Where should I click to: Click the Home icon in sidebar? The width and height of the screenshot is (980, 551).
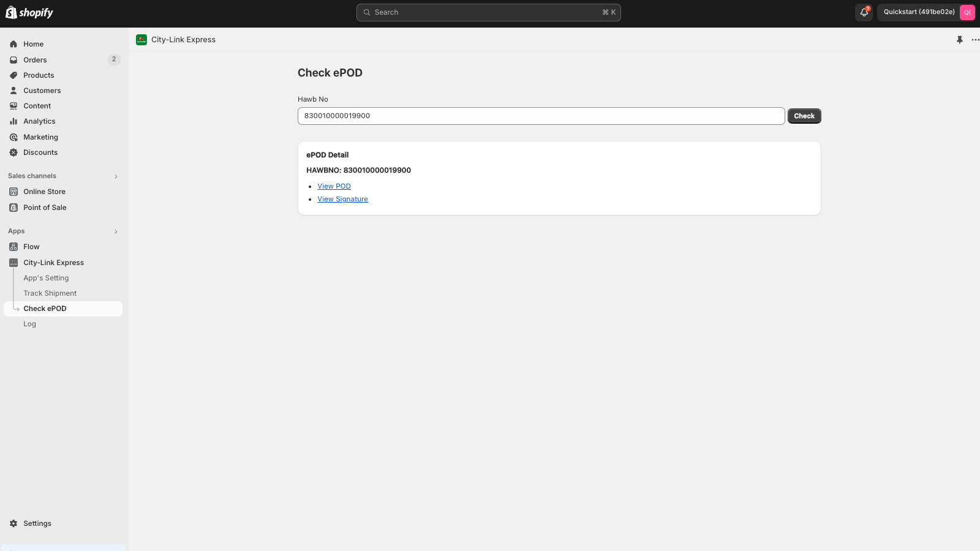coord(13,44)
